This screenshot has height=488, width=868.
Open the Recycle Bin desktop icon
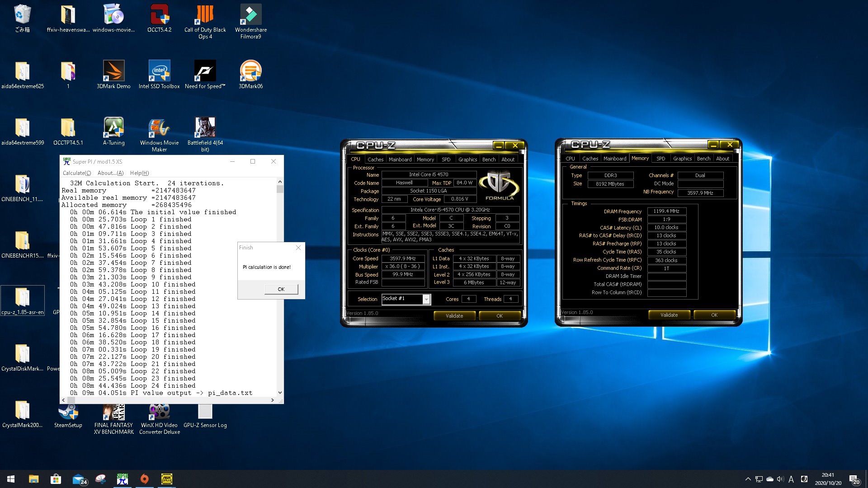tap(22, 18)
